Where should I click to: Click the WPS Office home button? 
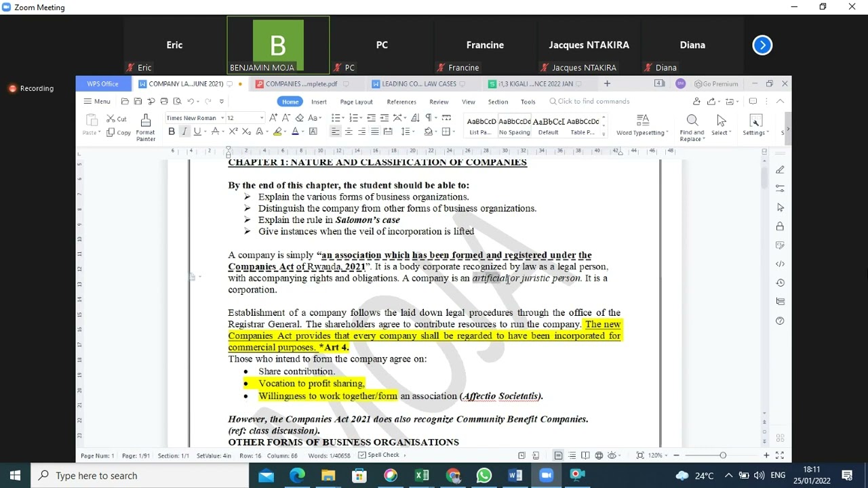(102, 84)
